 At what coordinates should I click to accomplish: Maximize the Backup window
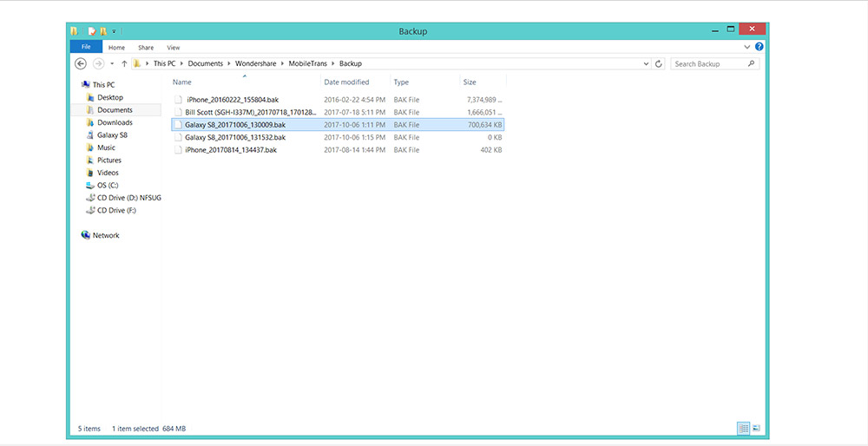pyautogui.click(x=730, y=30)
